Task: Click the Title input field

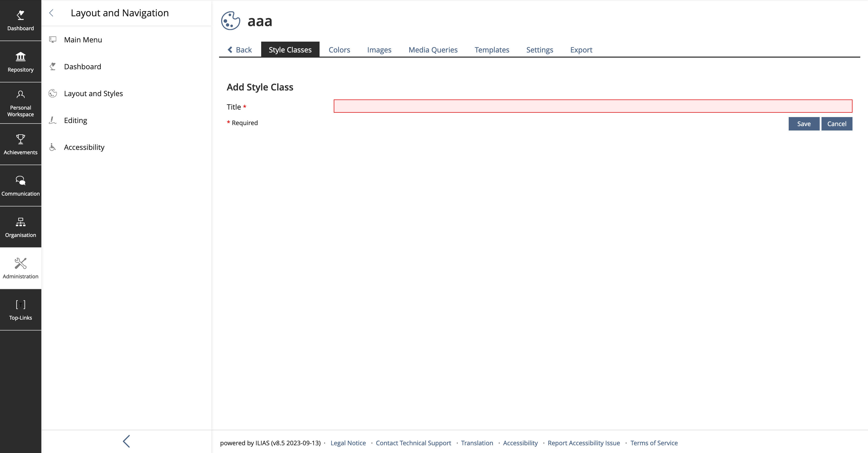Action: point(593,106)
